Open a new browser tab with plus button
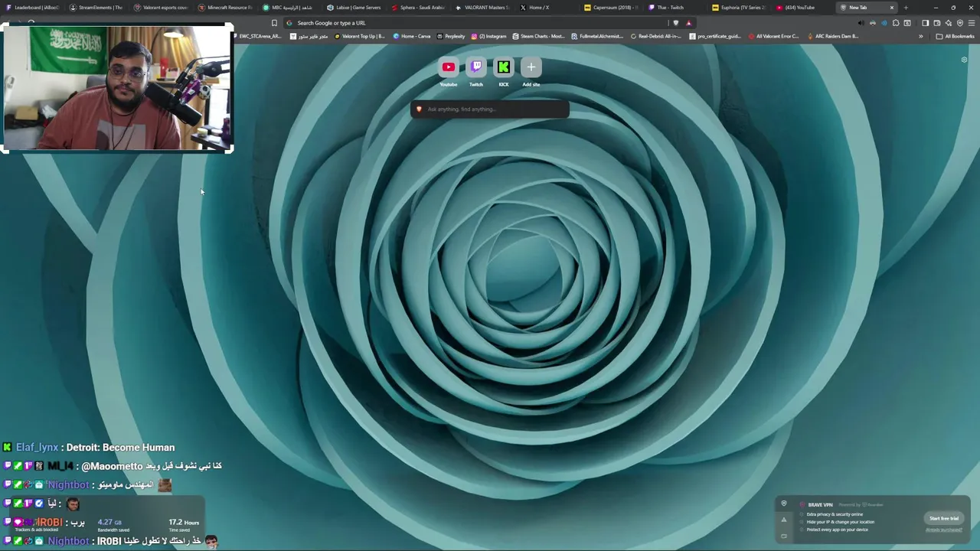Viewport: 980px width, 551px height. pyautogui.click(x=906, y=8)
